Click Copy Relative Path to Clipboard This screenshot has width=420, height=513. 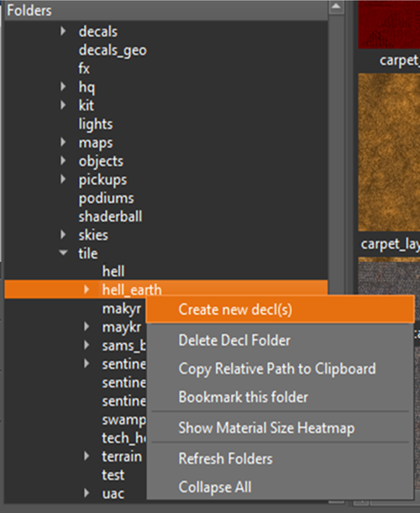click(277, 368)
